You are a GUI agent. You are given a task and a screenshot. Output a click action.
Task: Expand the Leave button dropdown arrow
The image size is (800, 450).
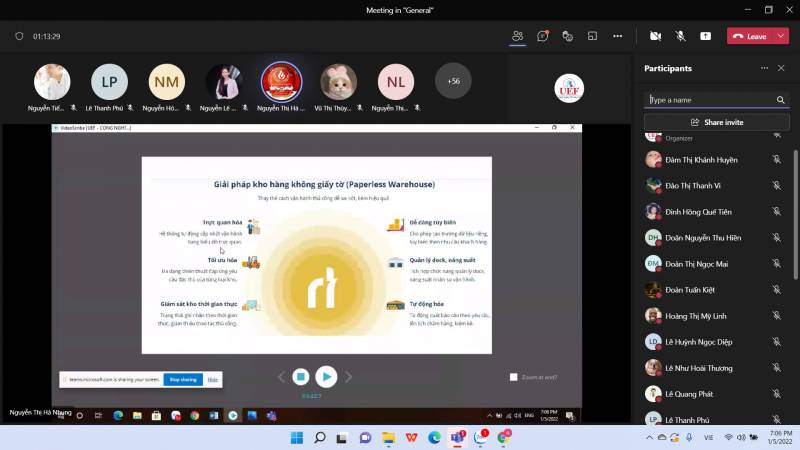tap(781, 36)
